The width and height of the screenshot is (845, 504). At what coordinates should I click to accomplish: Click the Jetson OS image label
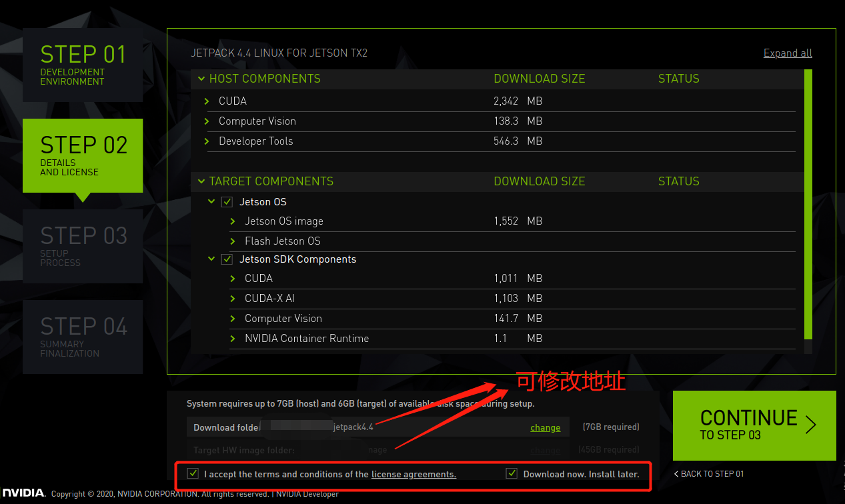tap(284, 221)
